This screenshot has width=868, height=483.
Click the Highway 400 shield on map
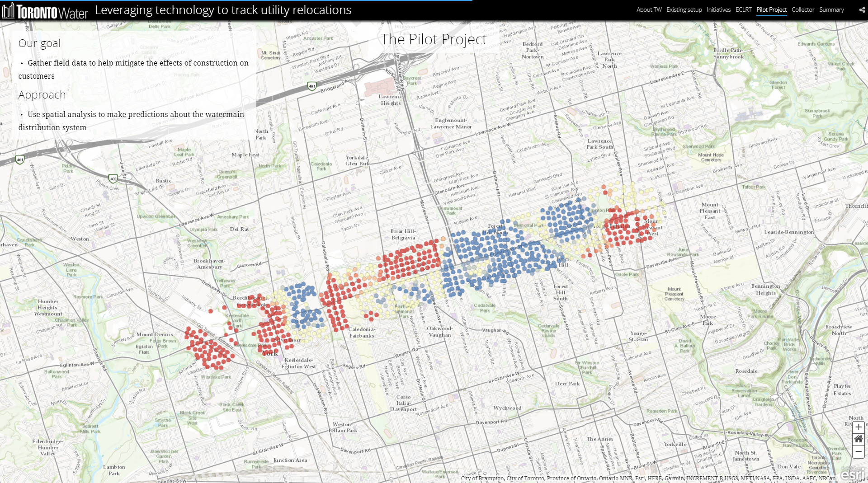pos(113,178)
